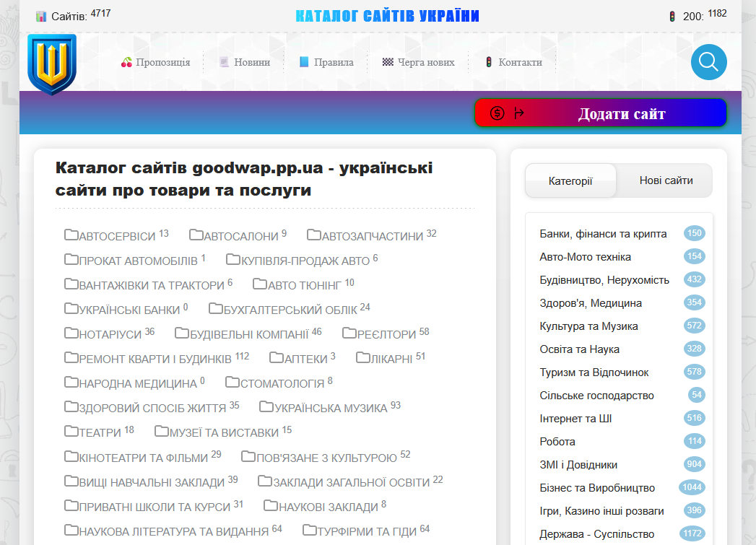Open Здоровий спосіб життя subcategory
Viewport: 756px width, 545px height.
152,408
